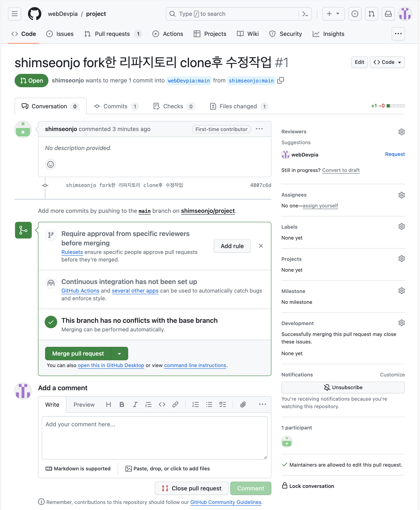The width and height of the screenshot is (420, 510).
Task: Toggle bold formatting in comment editor
Action: click(x=122, y=404)
